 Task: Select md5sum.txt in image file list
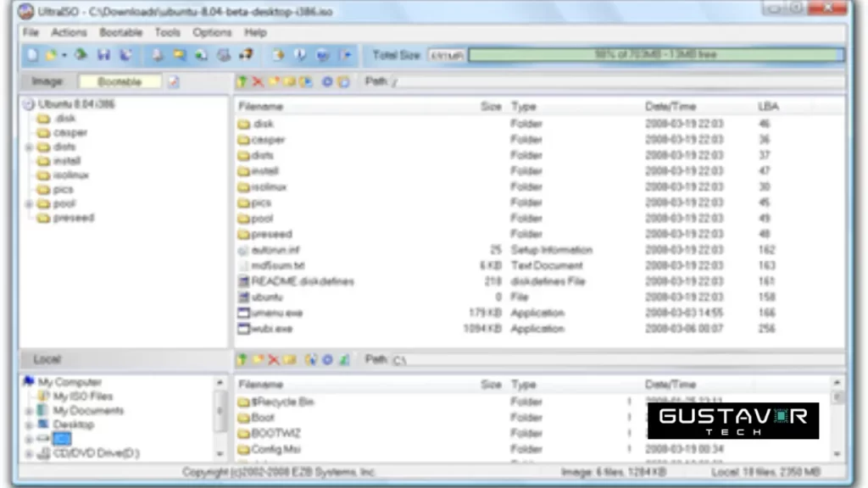click(x=278, y=266)
